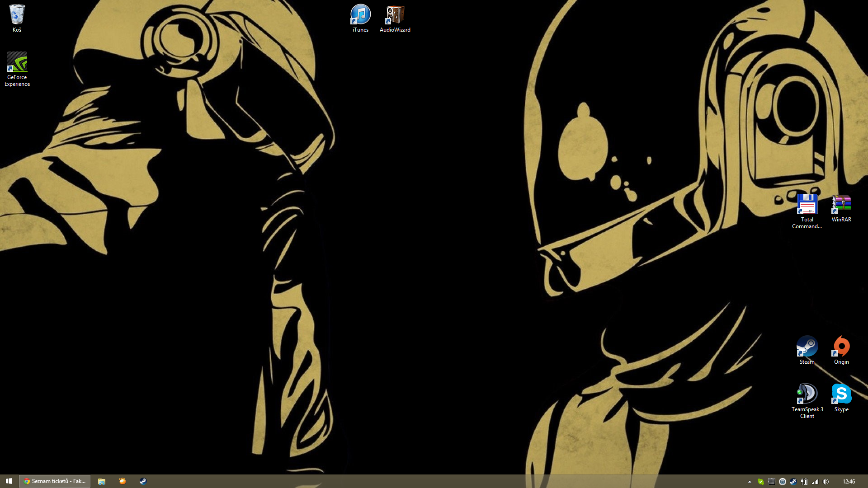
Task: Click the 12:46 system clock
Action: pyautogui.click(x=849, y=482)
